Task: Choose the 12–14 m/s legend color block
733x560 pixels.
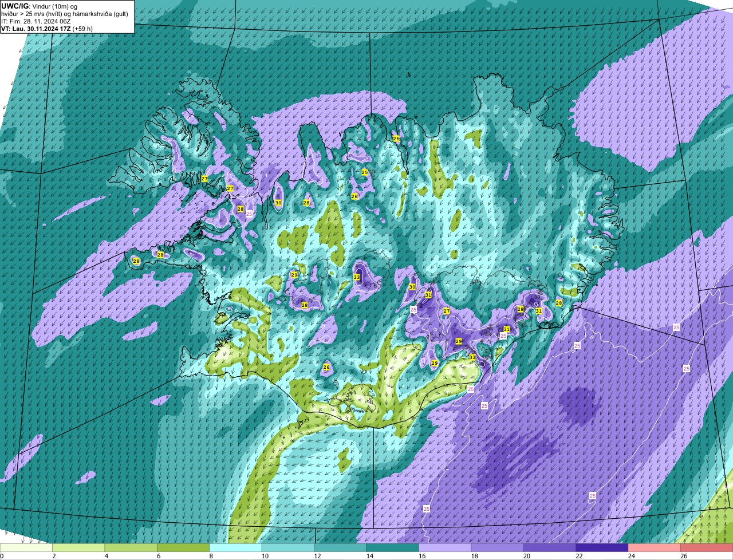Action: (x=340, y=547)
